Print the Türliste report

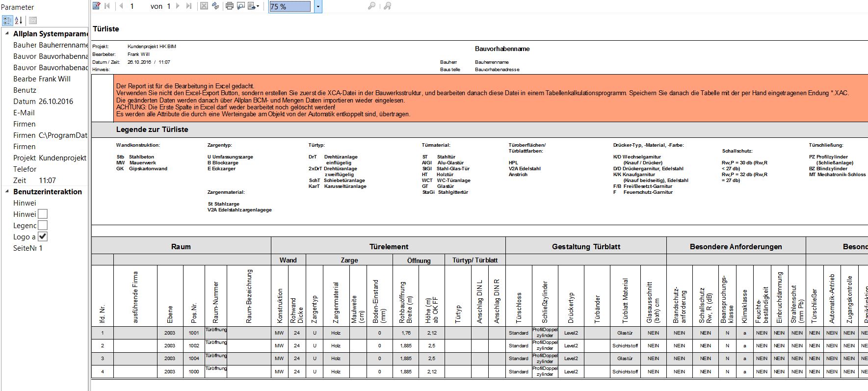pyautogui.click(x=229, y=6)
